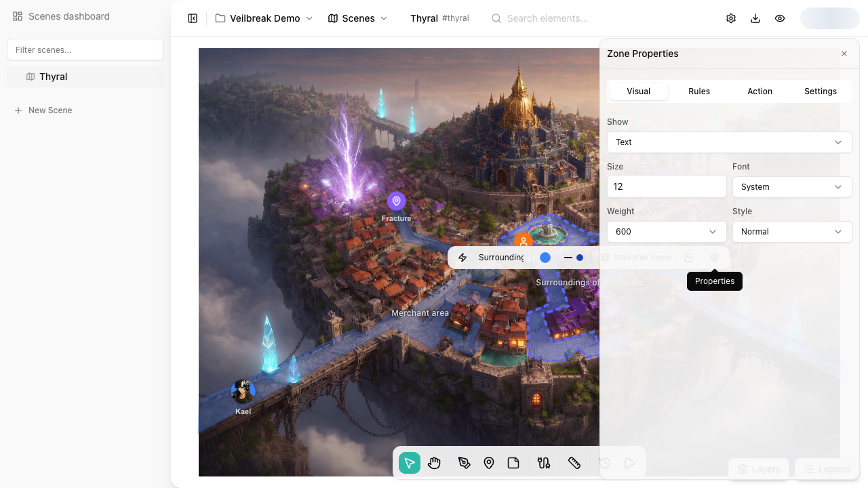Open the Walkable areas layer selector
The image size is (868, 488).
(635, 258)
